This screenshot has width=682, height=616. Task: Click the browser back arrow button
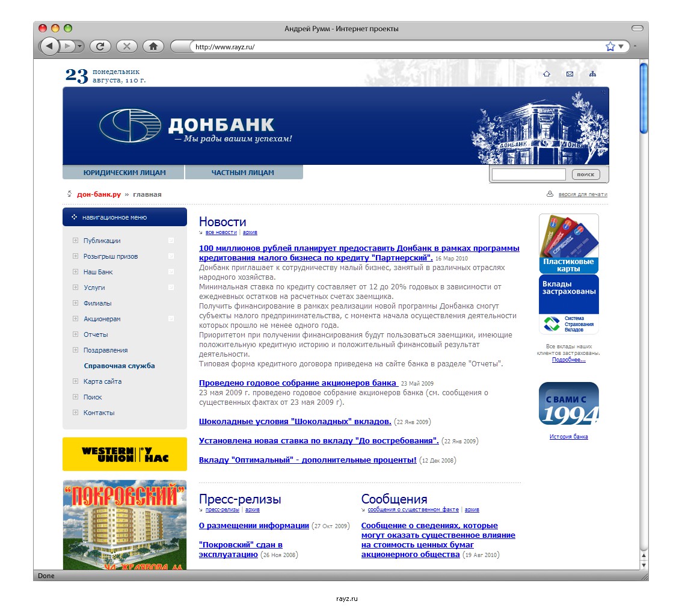(x=49, y=46)
